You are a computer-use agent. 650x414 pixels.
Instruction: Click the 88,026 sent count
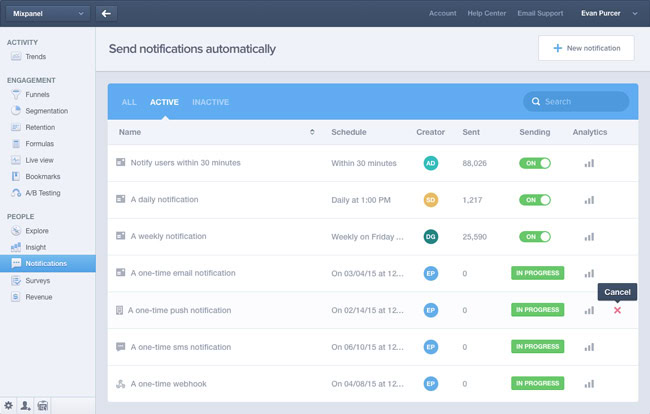tap(474, 163)
